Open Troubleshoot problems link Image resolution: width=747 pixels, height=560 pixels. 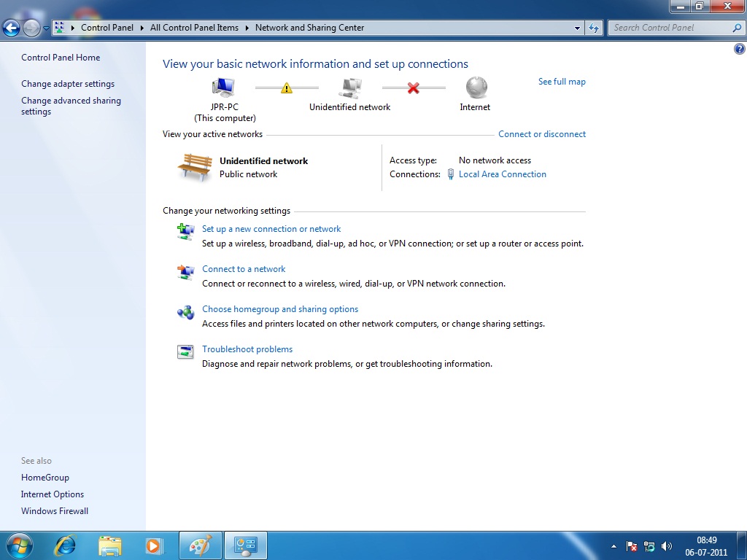click(247, 349)
